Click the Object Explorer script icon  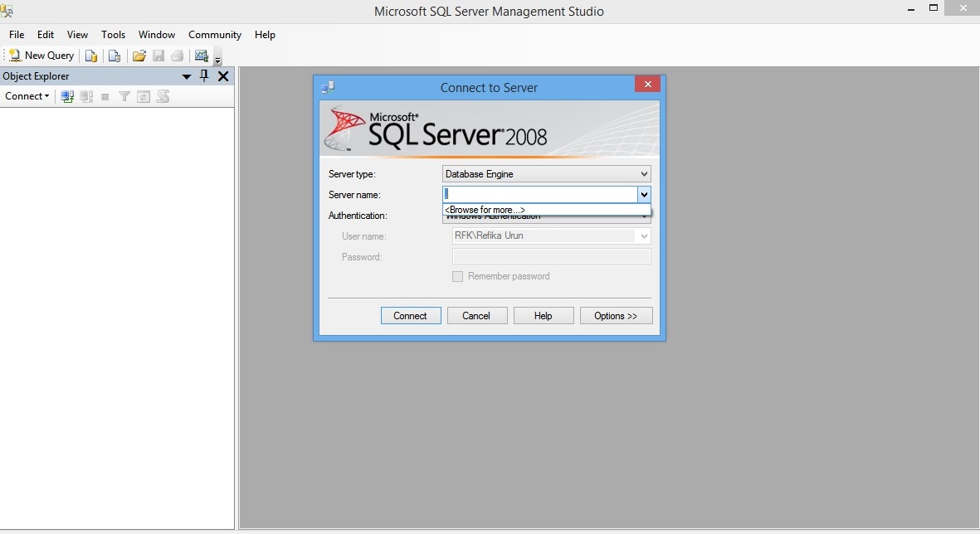coord(163,96)
